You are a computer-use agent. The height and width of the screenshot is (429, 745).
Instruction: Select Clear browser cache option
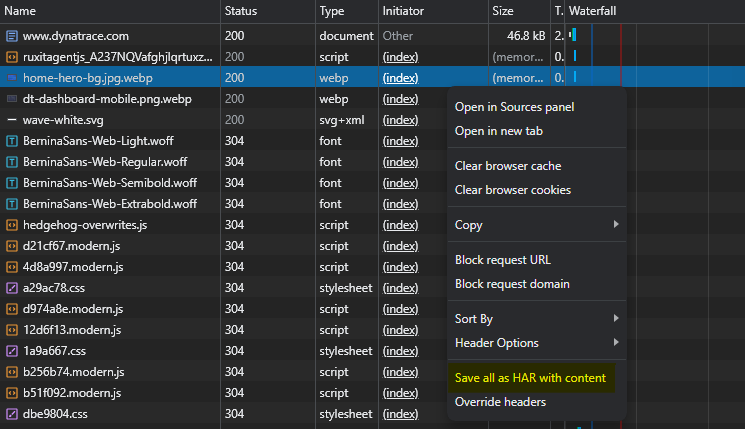(x=508, y=166)
